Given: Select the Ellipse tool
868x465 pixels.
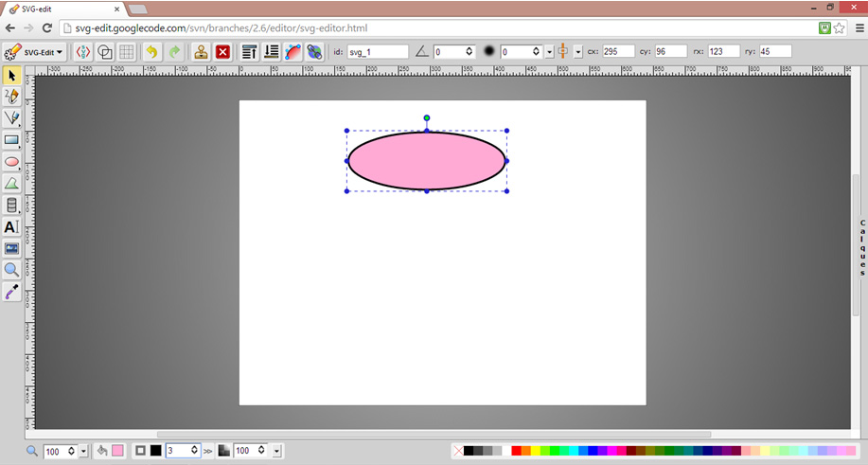Looking at the screenshot, I should pos(11,162).
